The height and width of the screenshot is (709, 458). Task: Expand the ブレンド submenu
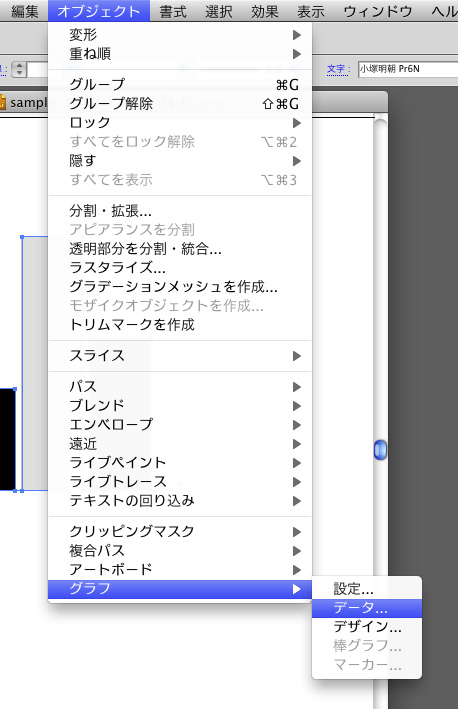[x=180, y=406]
